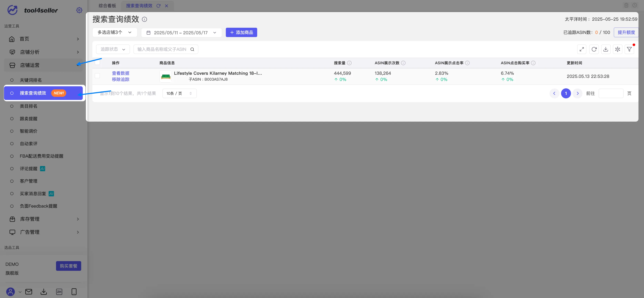
Task: Switch language via ZH icon
Action: click(x=59, y=291)
